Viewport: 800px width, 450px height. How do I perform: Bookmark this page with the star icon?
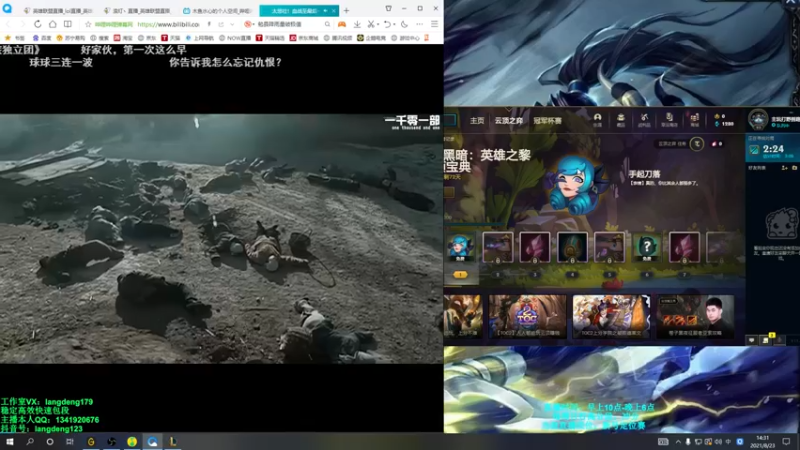click(x=88, y=24)
